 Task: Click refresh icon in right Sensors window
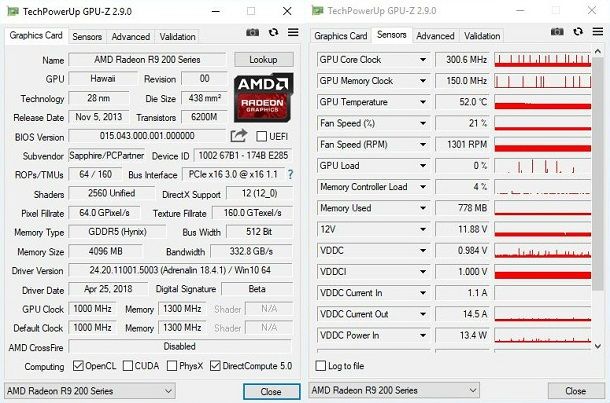(578, 31)
